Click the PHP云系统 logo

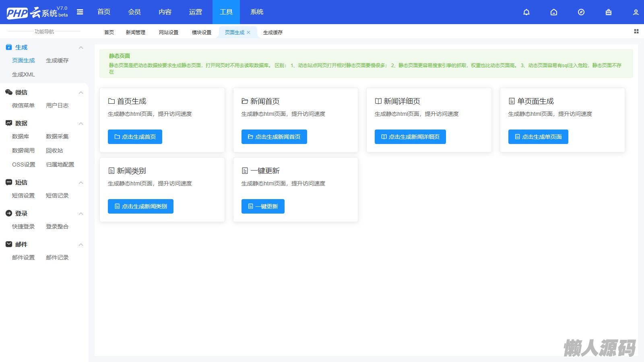coord(37,12)
